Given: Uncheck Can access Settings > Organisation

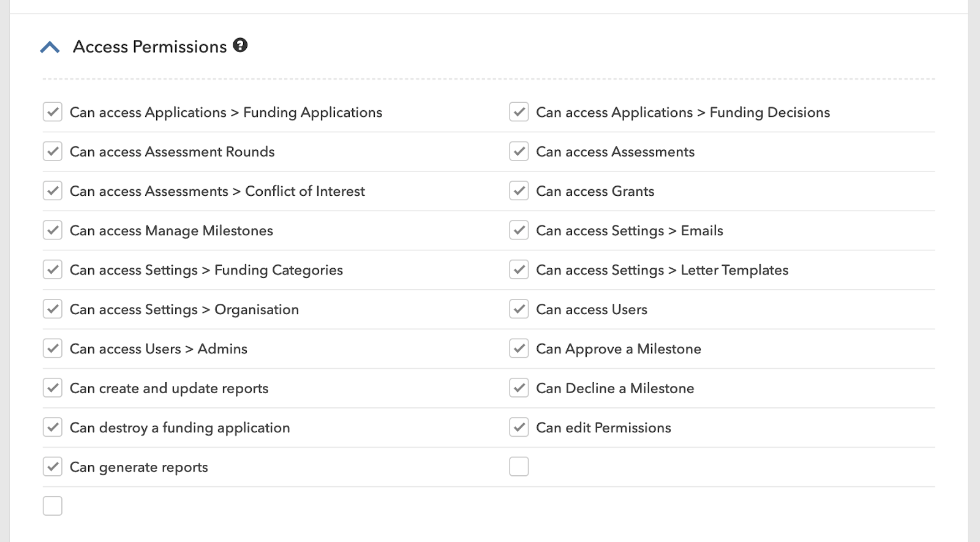Looking at the screenshot, I should point(53,309).
